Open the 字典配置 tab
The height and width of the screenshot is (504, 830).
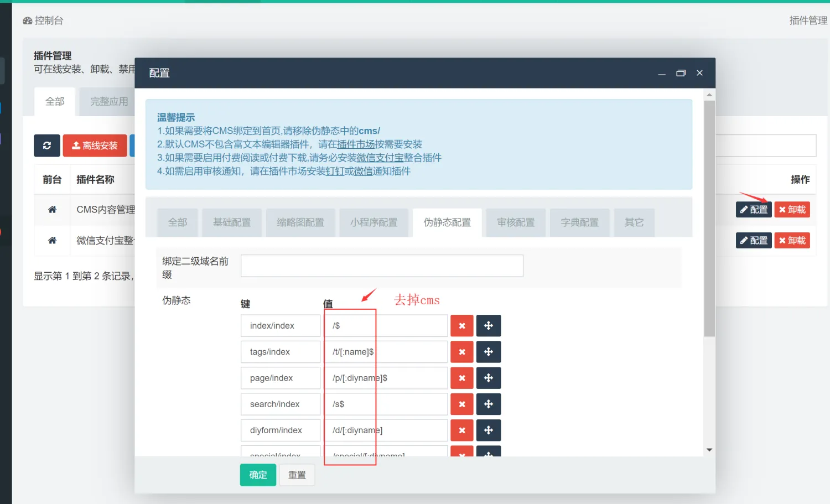pyautogui.click(x=579, y=222)
